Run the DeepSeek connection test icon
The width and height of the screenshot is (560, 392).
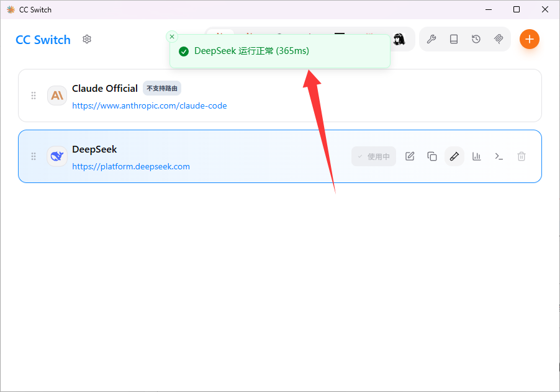tap(454, 156)
